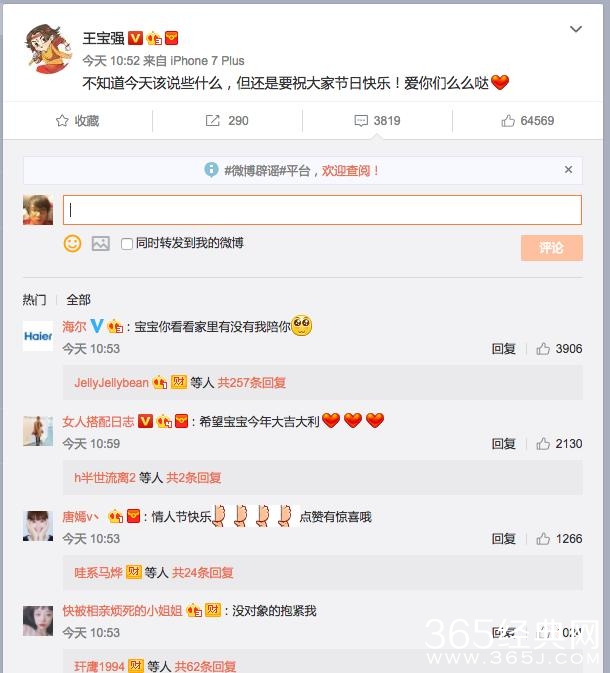
Task: Click the insert image icon
Action: [101, 244]
